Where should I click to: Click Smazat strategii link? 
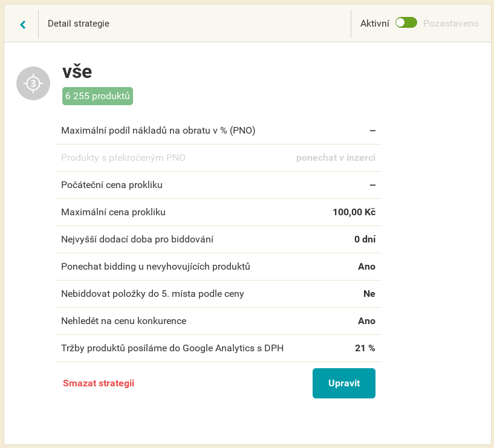click(x=99, y=383)
